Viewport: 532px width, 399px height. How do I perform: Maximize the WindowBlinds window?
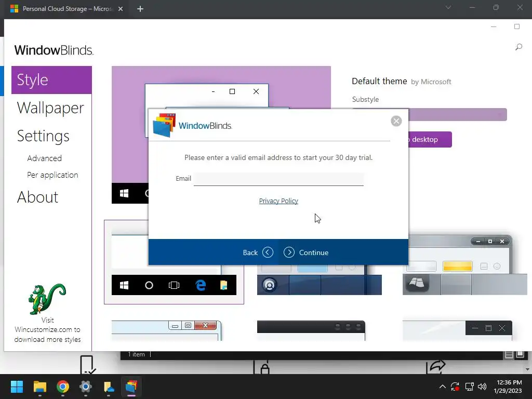tap(517, 26)
